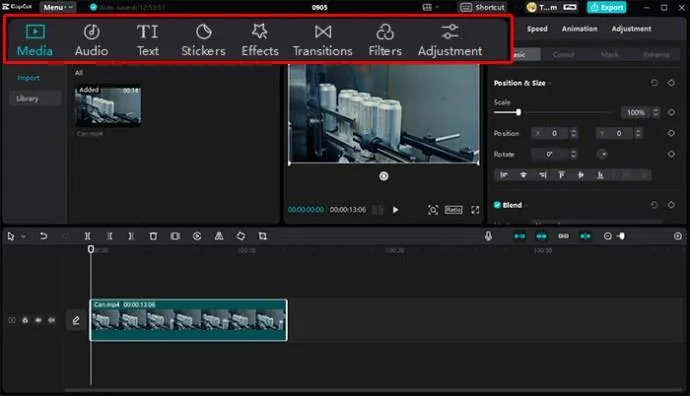Click the Position X stepper arrows
The image size is (690, 396).
click(573, 133)
